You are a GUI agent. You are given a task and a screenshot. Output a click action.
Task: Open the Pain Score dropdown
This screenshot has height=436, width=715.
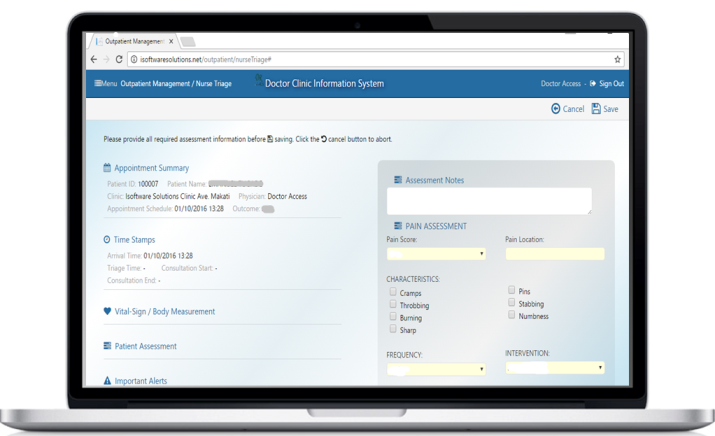click(436, 254)
